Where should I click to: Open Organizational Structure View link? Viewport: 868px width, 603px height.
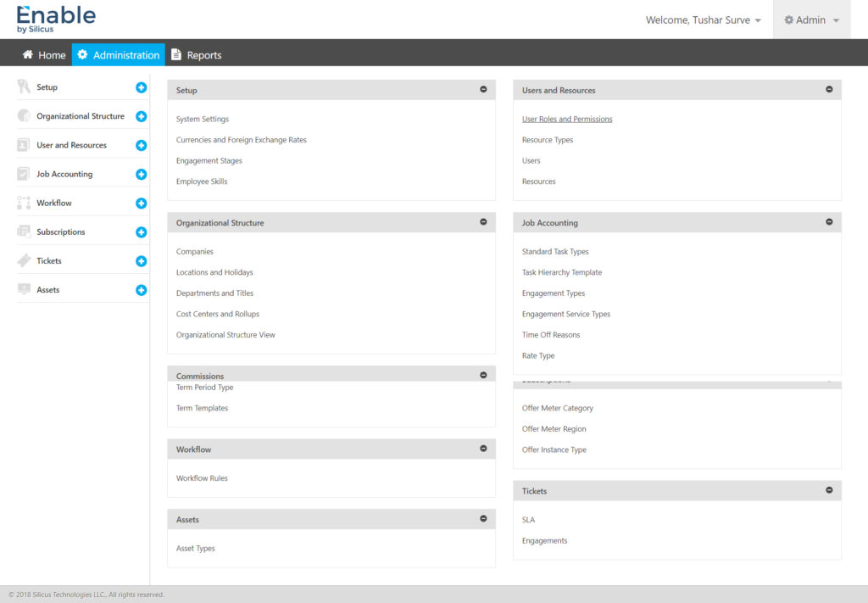click(225, 335)
